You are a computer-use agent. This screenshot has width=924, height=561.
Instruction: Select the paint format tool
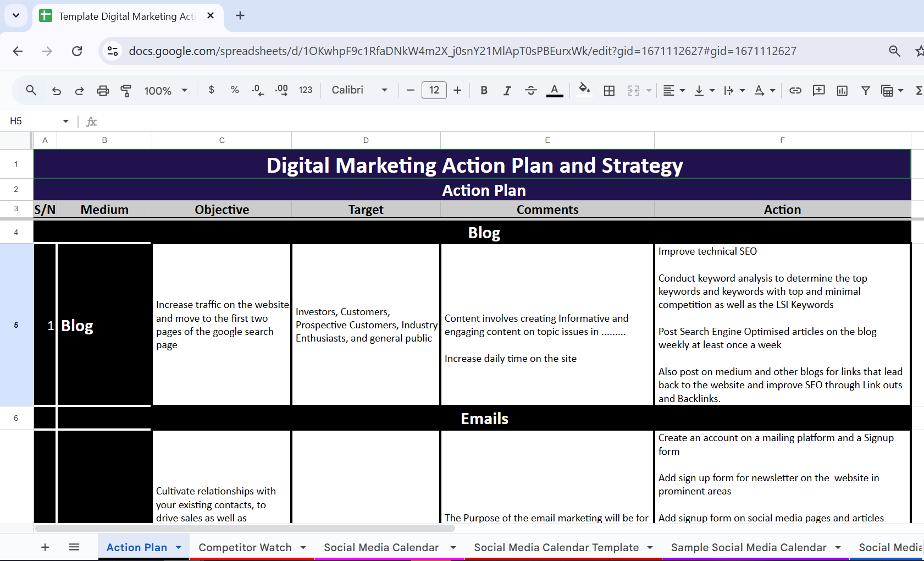(x=126, y=91)
